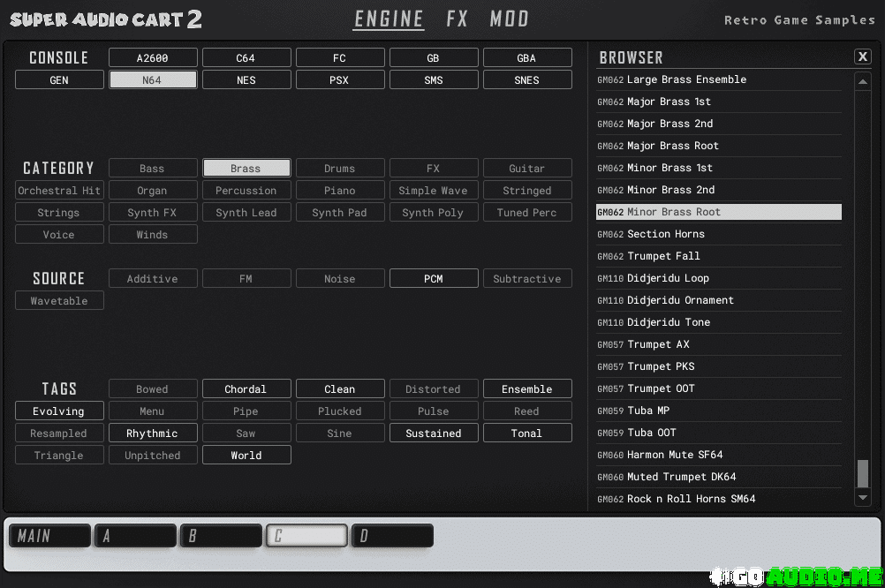Toggle the Sustained tag
The height and width of the screenshot is (588, 885).
(x=433, y=433)
